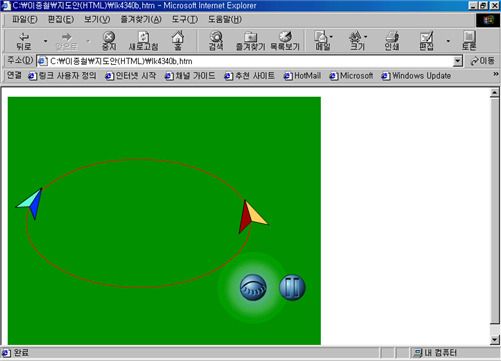501x361 pixels.
Task: Click the Edit (편집) toolbar icon
Action: click(426, 41)
